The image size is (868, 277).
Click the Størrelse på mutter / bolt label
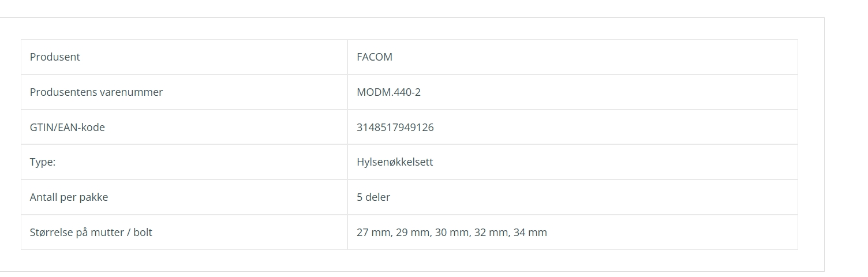pyautogui.click(x=91, y=233)
